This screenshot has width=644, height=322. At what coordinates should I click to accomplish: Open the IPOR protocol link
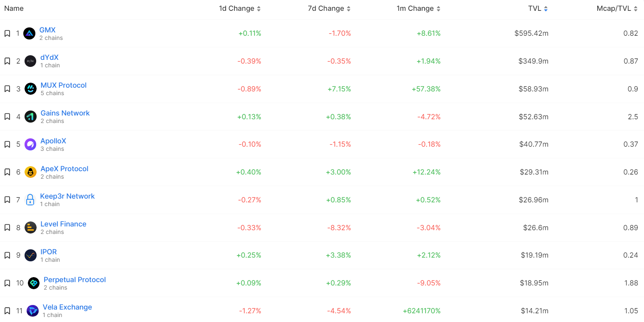tap(49, 252)
